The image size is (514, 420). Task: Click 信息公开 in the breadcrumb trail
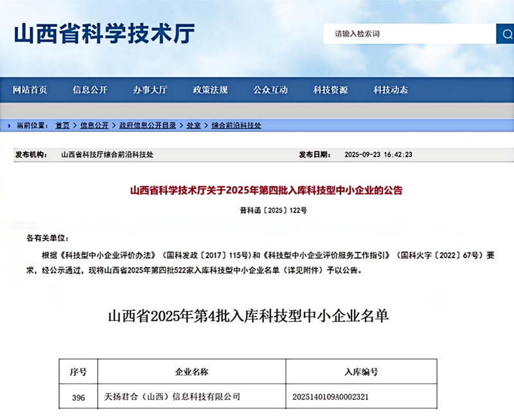94,126
